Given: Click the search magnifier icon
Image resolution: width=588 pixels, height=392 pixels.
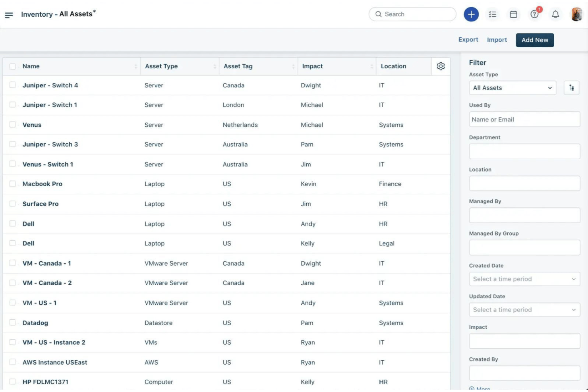Looking at the screenshot, I should [x=379, y=14].
